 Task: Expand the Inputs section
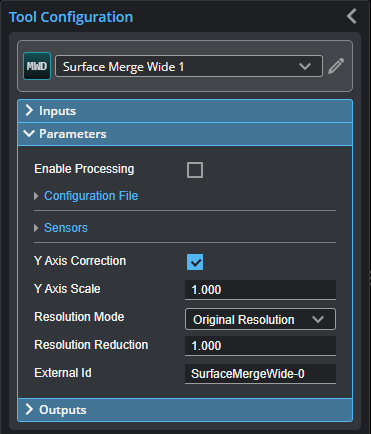click(x=185, y=111)
